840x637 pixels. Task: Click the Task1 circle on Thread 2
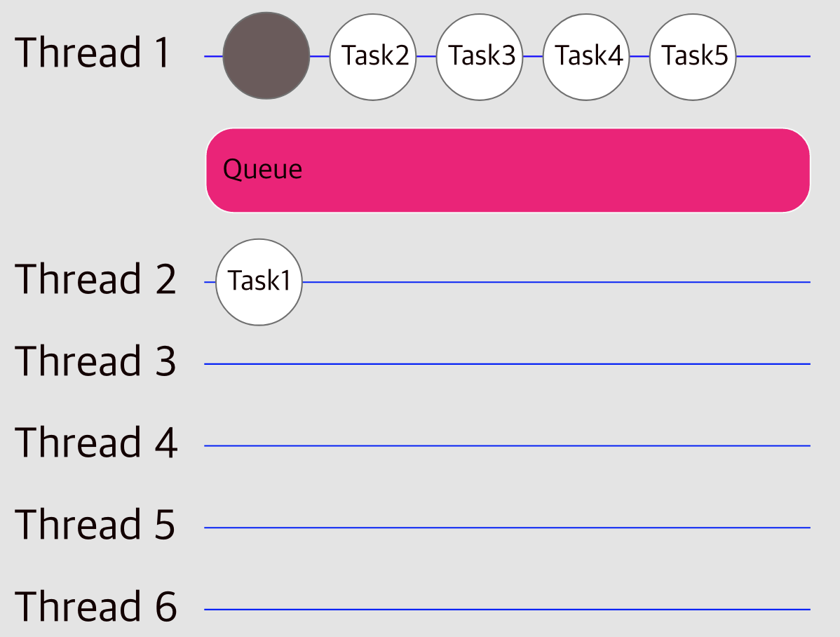click(x=259, y=282)
